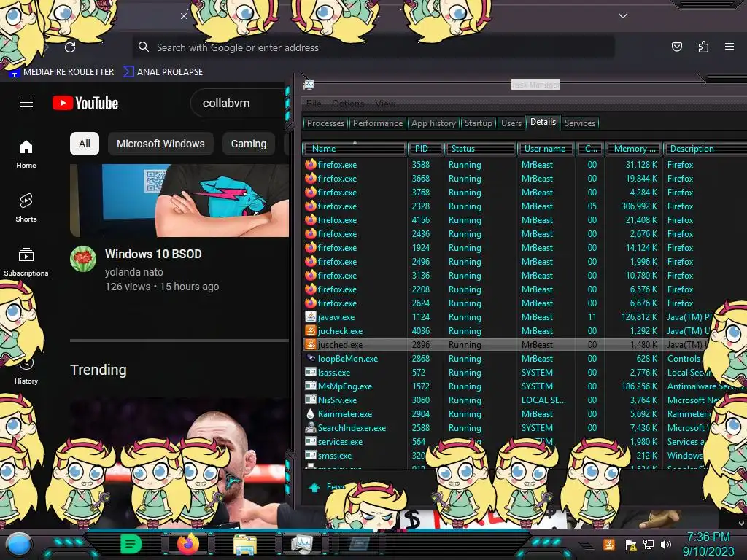Select the loopBeMon.exe process icon
This screenshot has height=560, width=747.
(x=311, y=358)
